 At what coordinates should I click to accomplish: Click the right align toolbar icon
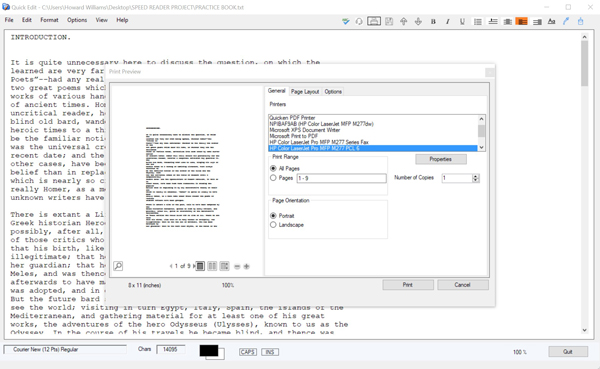[537, 22]
